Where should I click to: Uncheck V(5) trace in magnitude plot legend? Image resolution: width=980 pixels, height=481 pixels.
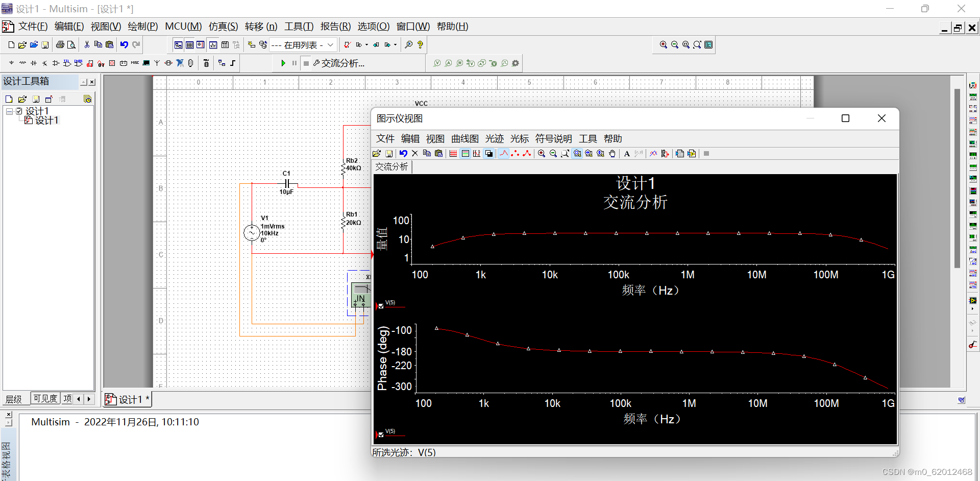381,306
